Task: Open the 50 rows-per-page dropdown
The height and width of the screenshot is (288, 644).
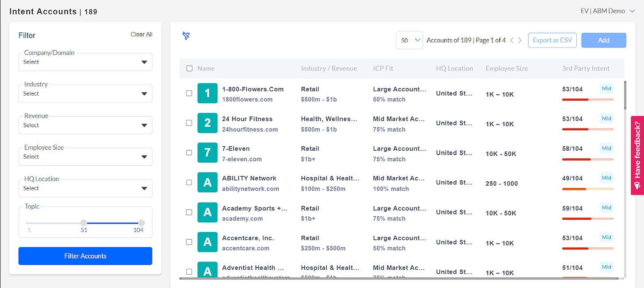Action: pos(410,40)
